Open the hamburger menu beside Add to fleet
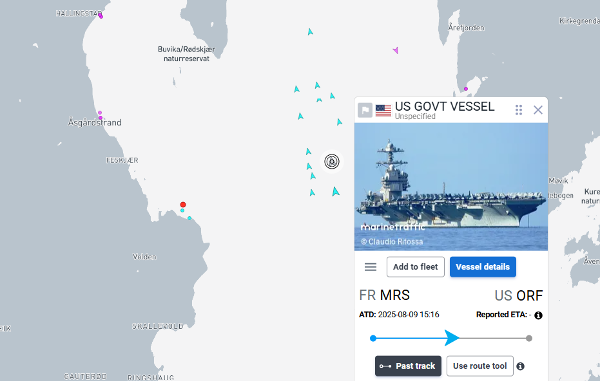600x381 pixels. click(370, 267)
